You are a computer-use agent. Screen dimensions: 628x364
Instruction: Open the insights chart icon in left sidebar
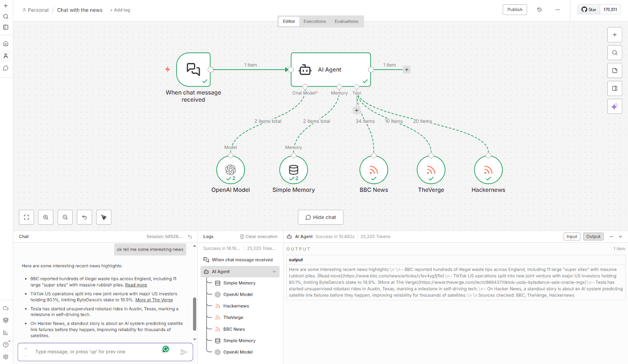[6, 333]
